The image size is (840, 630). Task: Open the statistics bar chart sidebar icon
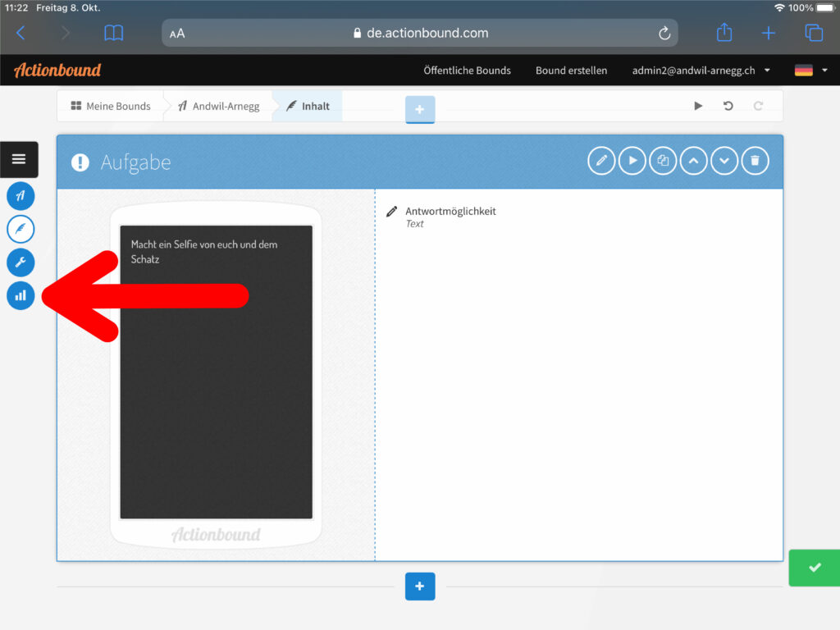(x=21, y=295)
